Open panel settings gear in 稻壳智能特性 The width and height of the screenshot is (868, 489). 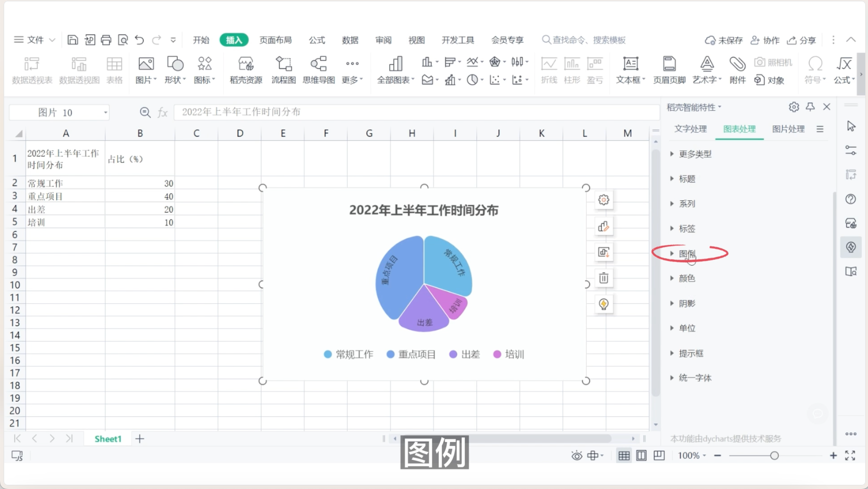coord(794,107)
